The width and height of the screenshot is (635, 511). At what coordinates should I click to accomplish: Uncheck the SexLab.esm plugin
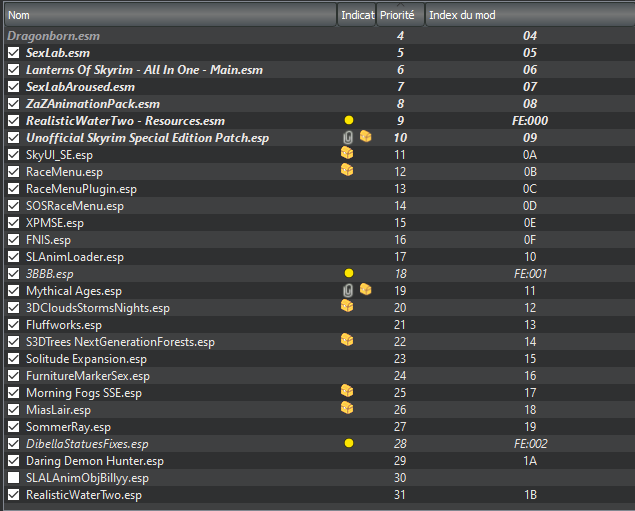[13, 53]
